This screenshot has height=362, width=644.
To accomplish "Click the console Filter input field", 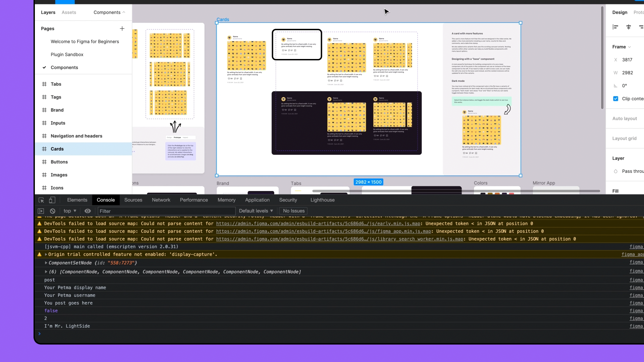I will click(x=166, y=211).
